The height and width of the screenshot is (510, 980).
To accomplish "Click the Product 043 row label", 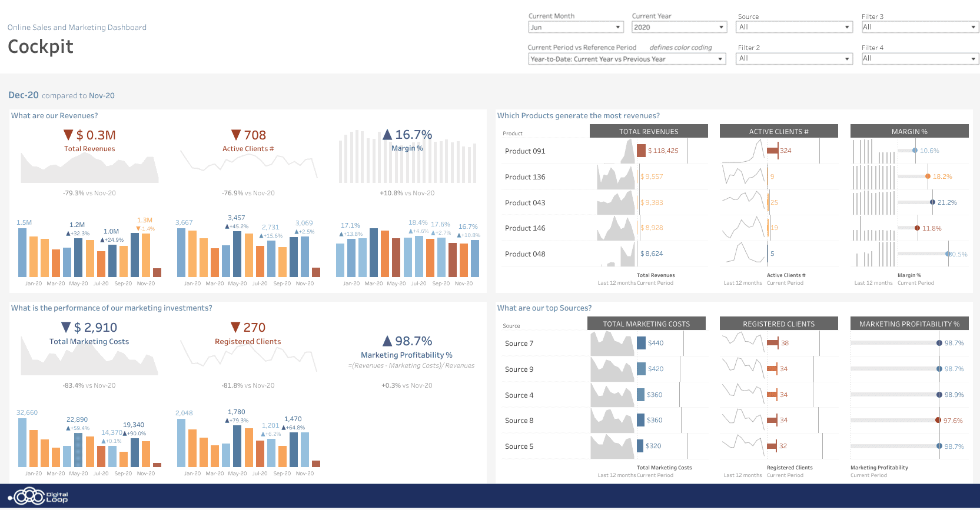I will 525,203.
